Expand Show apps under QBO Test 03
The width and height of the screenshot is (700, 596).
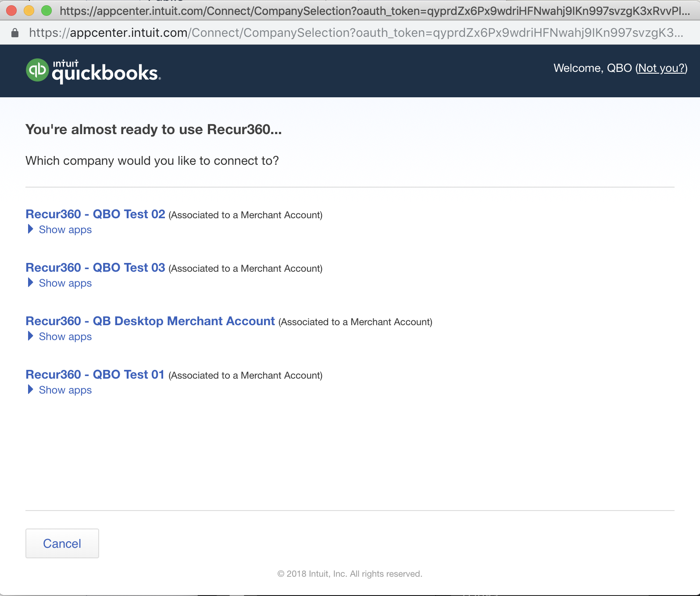(60, 283)
